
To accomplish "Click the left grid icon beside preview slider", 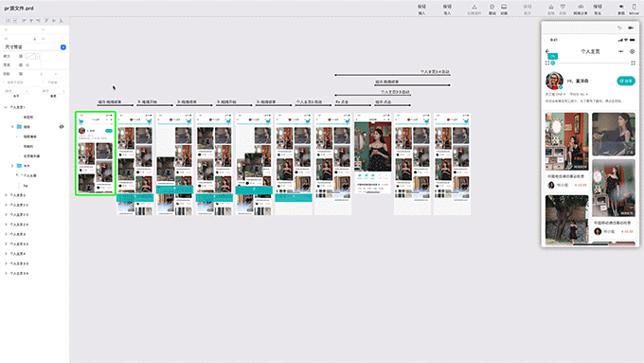I will tap(547, 63).
